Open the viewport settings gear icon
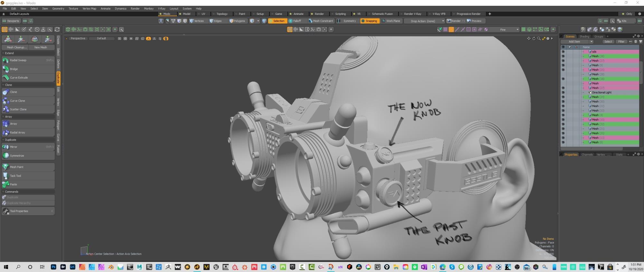The image size is (644, 272). point(548,38)
